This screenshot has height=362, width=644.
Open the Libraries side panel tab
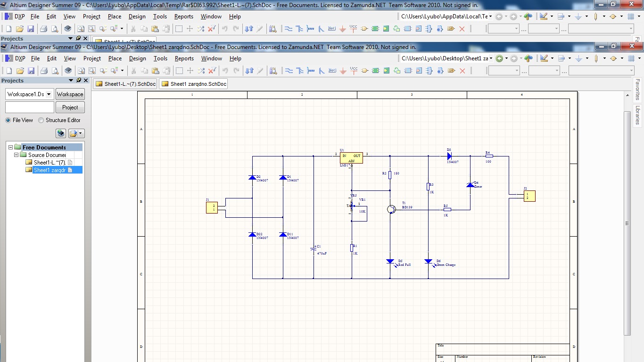click(637, 115)
